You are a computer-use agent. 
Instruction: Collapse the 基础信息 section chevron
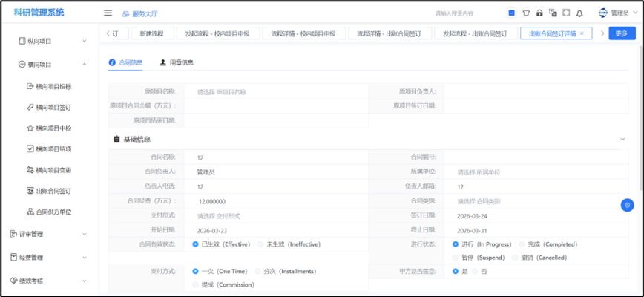point(622,139)
